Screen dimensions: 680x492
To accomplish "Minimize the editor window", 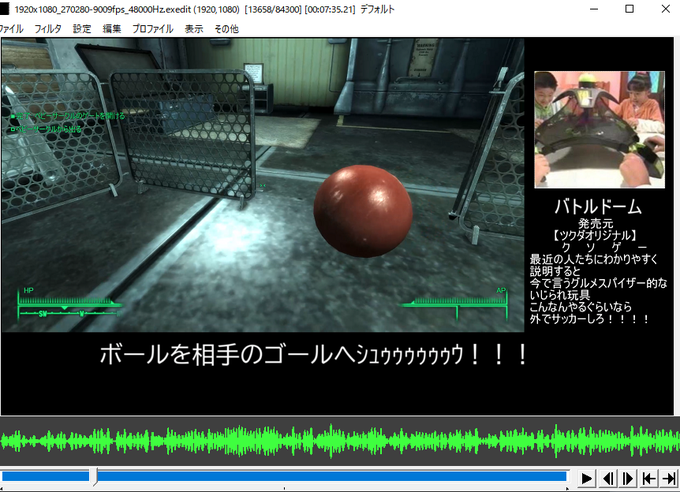I will 594,9.
